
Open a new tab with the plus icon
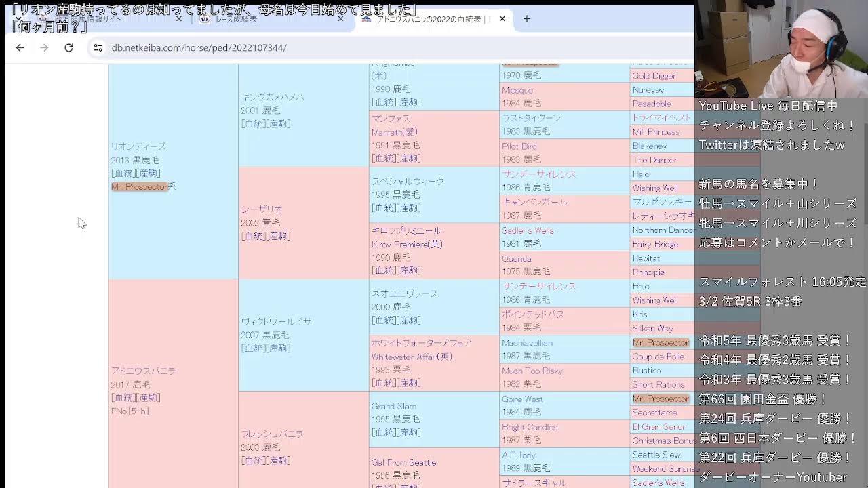coord(527,20)
